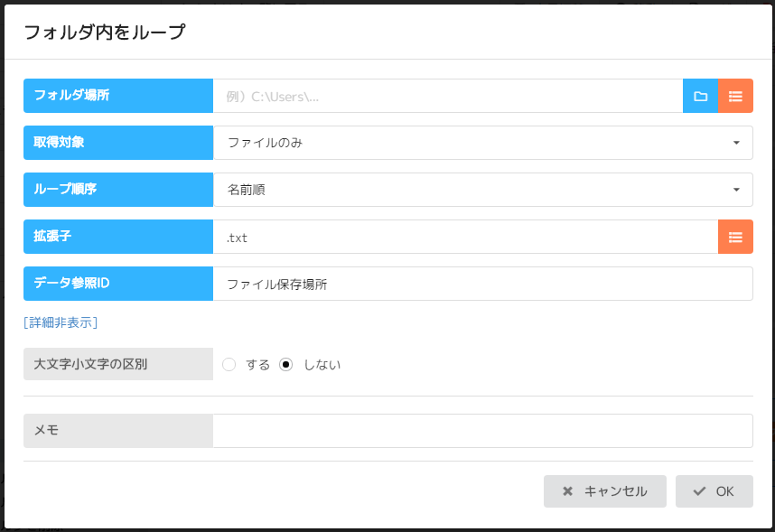Screen dimensions: 775x532
Task: Click the folder browse icon for フォルダ場所
Action: pyautogui.click(x=700, y=96)
